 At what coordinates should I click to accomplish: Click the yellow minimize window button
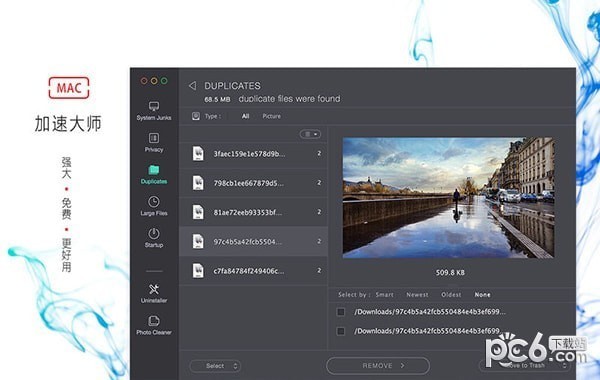pyautogui.click(x=154, y=81)
